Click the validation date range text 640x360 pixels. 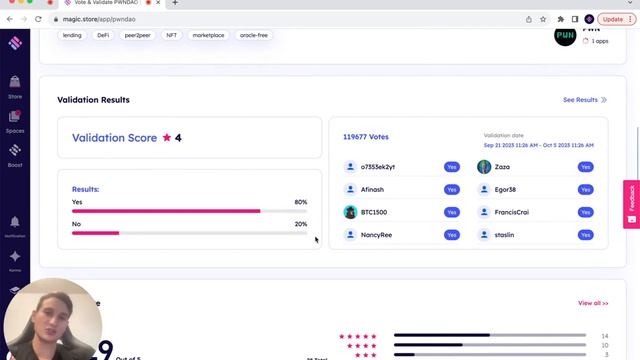[538, 145]
